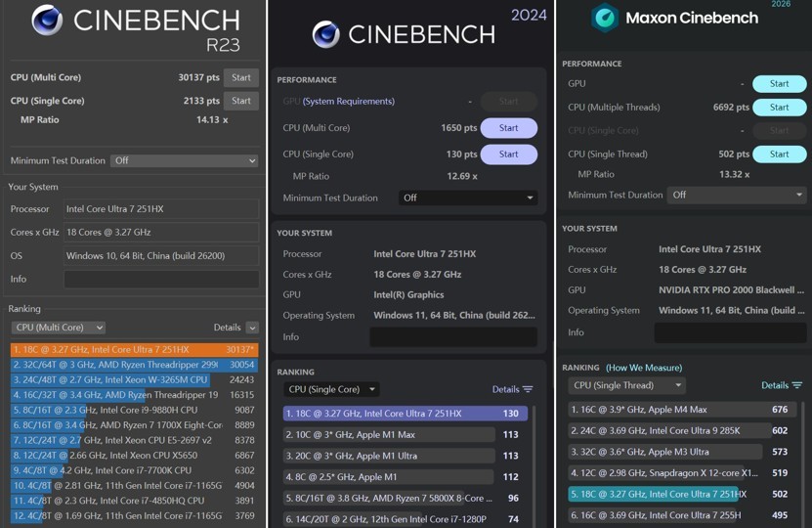Start CPU (Multi Core) test in Cinebench R23
812x528 pixels.
coord(241,77)
